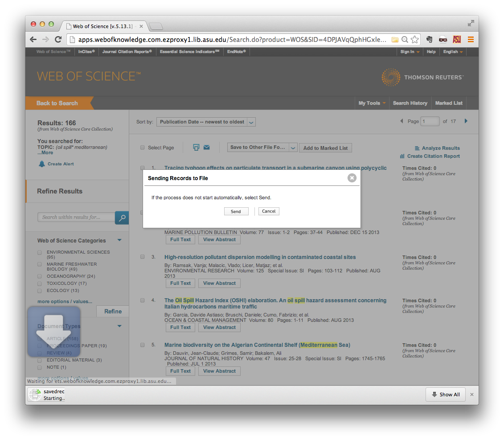504x440 pixels.
Task: View Abstract for High-resolution pollutant dispersion article
Action: click(220, 284)
